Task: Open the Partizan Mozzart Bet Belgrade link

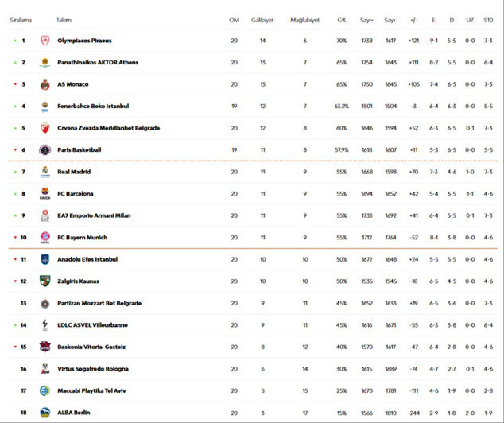Action: 99,303
